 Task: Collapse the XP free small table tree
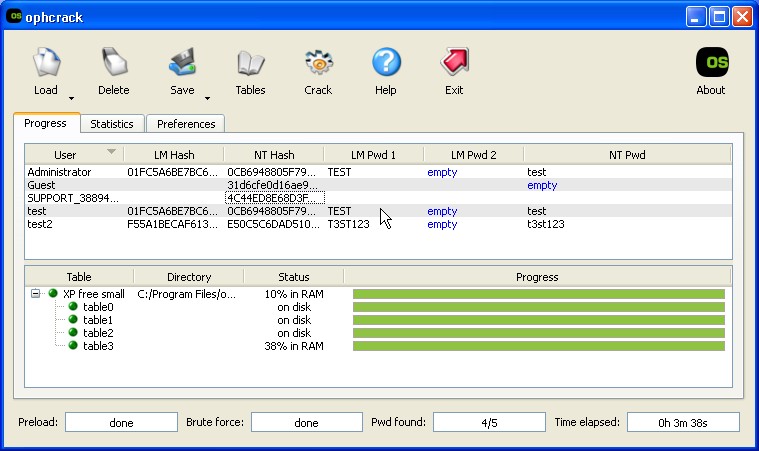35,293
